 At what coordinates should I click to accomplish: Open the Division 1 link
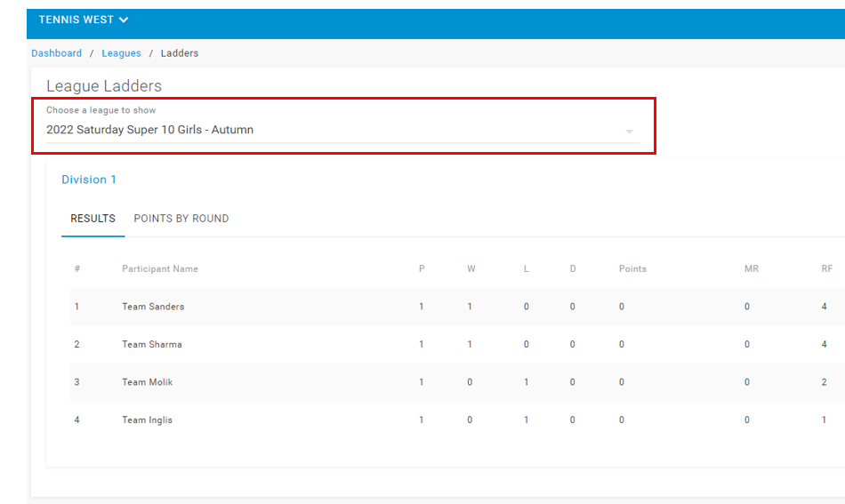coord(89,180)
